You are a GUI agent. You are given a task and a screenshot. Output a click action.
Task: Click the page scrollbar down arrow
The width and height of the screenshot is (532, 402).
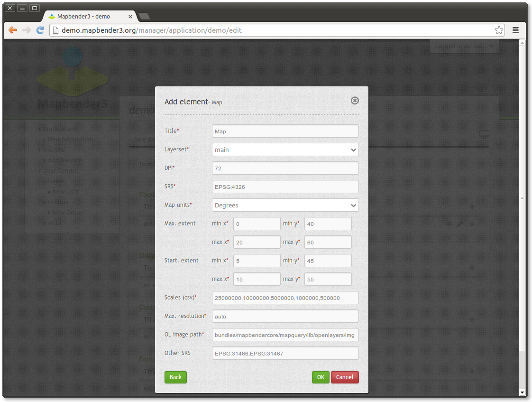click(522, 392)
